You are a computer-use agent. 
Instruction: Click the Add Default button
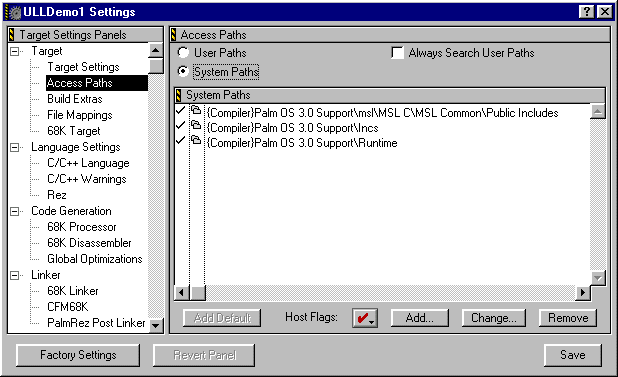pos(222,318)
